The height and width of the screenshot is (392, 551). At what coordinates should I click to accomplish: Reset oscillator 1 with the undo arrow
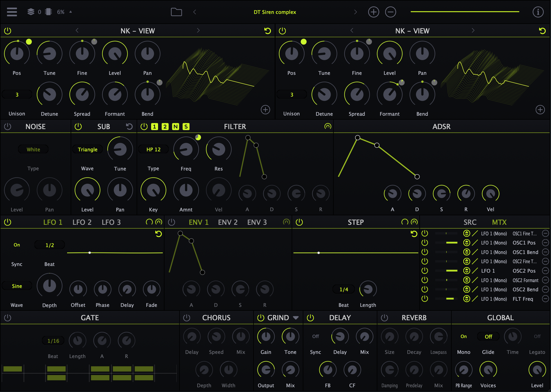[267, 31]
